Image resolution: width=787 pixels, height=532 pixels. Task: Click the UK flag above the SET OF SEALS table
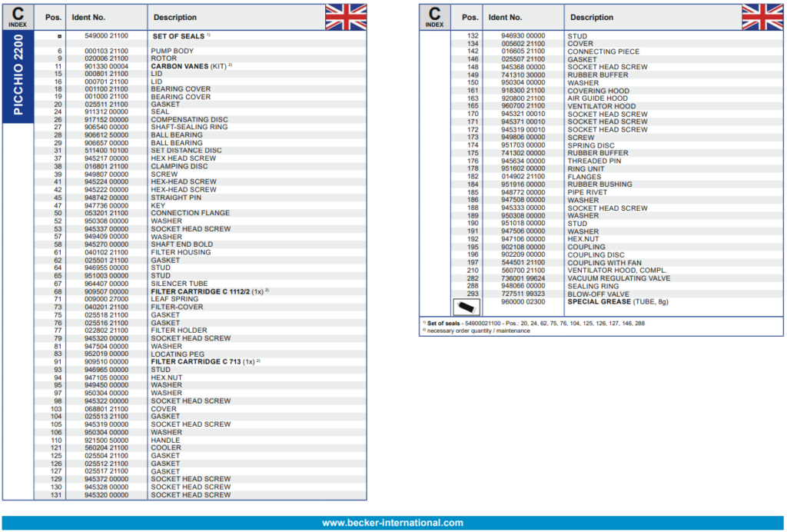[345, 17]
